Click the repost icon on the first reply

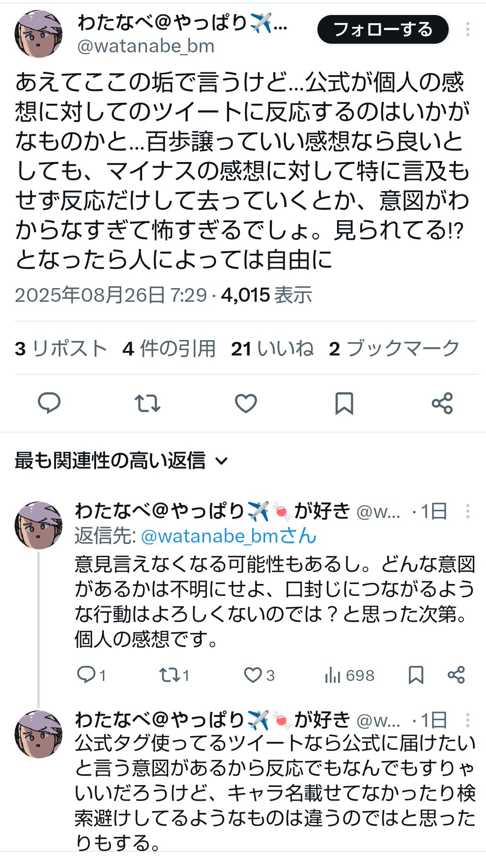(x=169, y=675)
